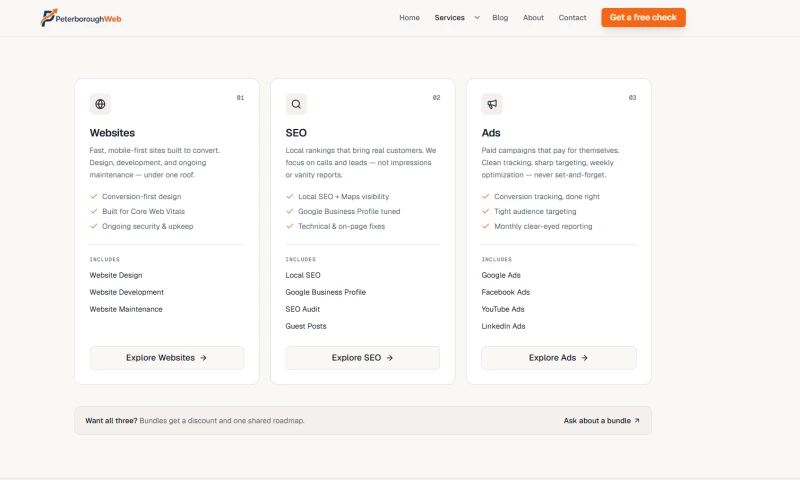Open Guest Posts link
The image size is (800, 480).
point(306,326)
